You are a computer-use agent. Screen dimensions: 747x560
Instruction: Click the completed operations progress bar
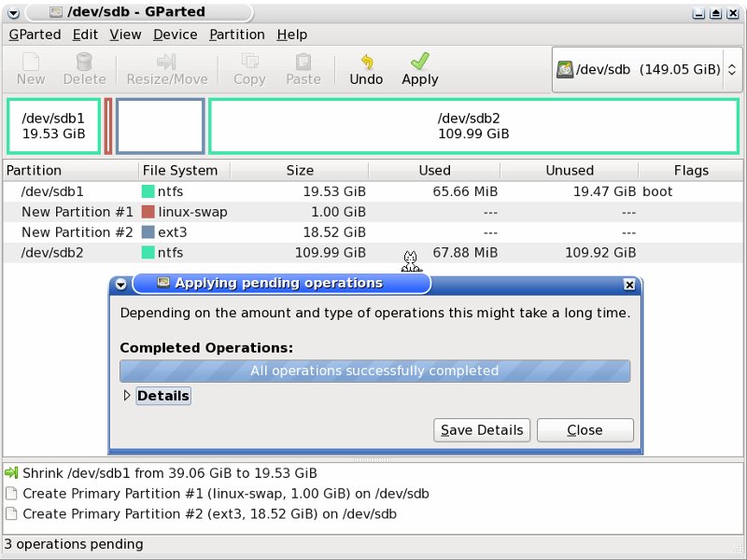374,371
